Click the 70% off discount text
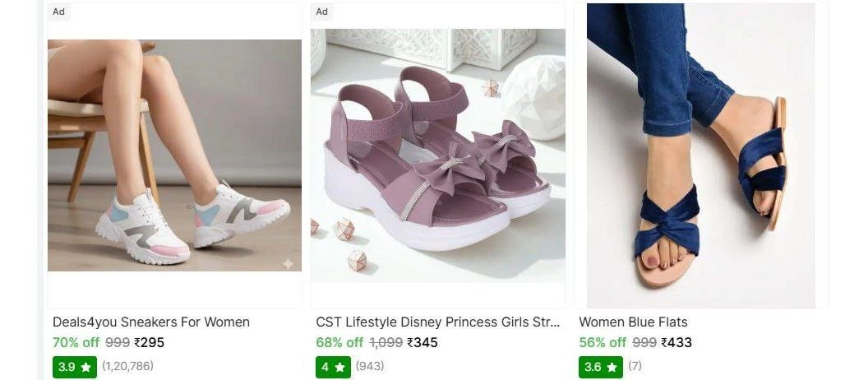The height and width of the screenshot is (380, 868). pos(76,342)
